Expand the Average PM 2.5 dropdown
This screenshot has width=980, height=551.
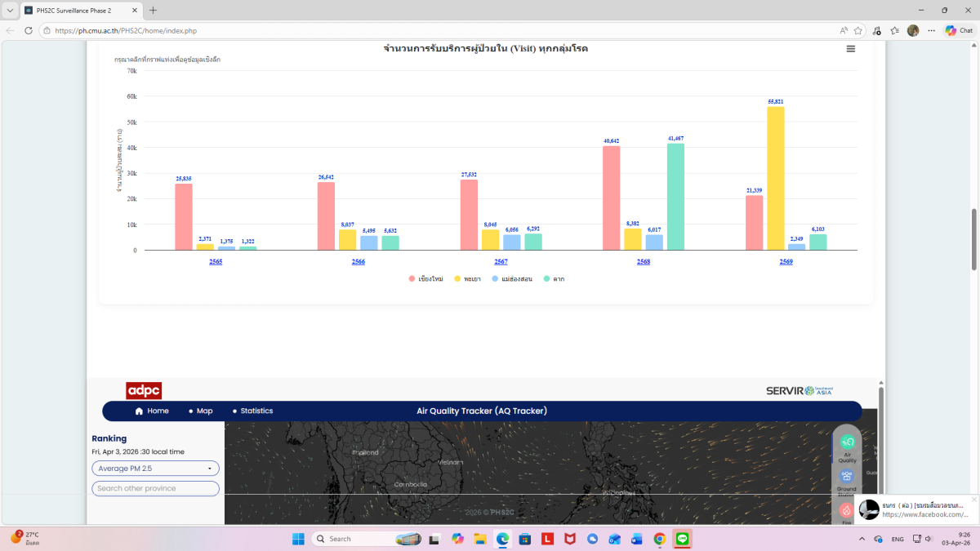coord(155,469)
